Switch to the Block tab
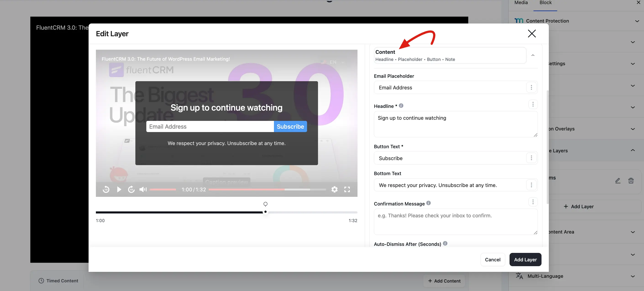 (545, 3)
